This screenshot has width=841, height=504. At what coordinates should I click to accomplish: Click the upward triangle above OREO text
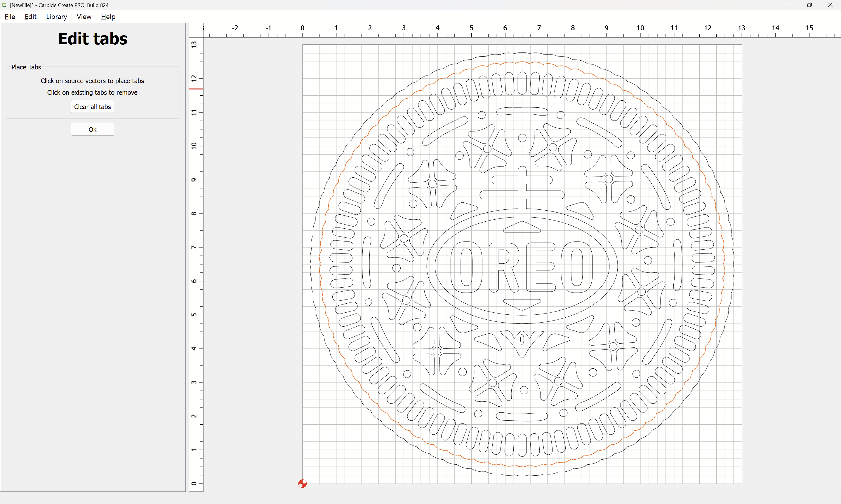[x=522, y=228]
